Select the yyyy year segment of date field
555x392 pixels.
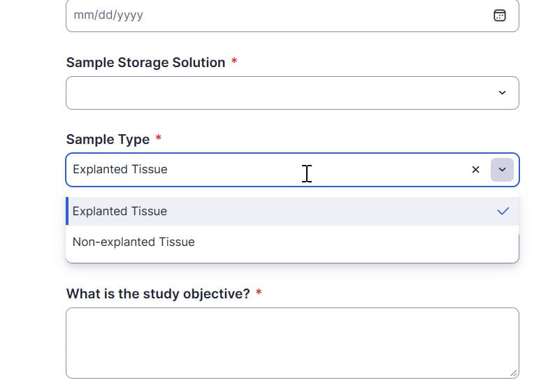click(130, 15)
